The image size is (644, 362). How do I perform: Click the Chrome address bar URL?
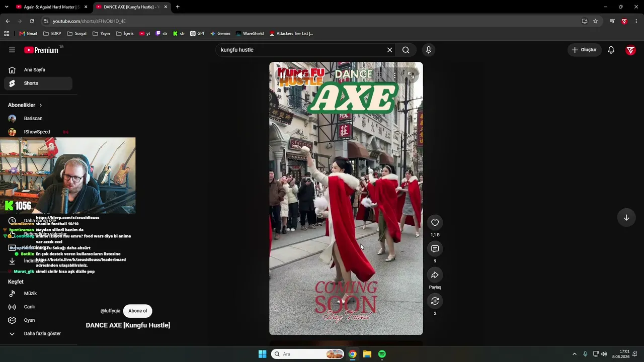coord(89,21)
